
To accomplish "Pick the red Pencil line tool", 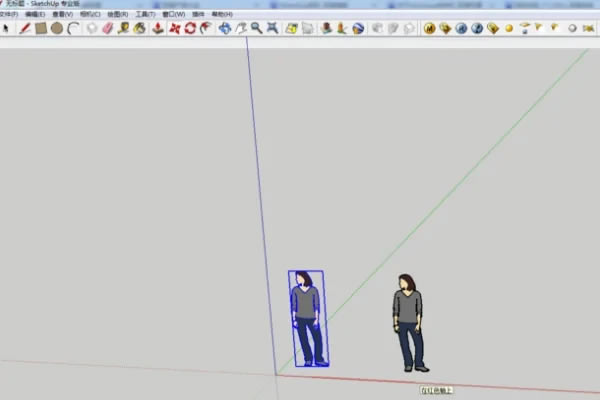I will 24,28.
